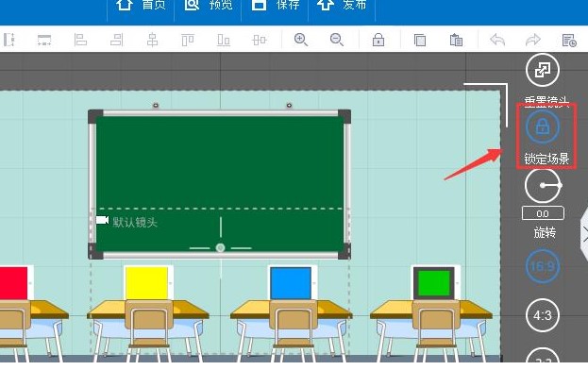This screenshot has height=370, width=588.
Task: Click the equal-height sizing icon in toolbar
Action: coord(9,40)
